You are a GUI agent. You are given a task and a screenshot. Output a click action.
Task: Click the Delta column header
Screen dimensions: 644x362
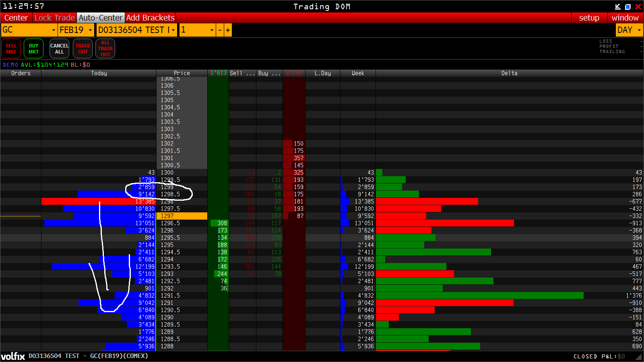[x=509, y=73]
